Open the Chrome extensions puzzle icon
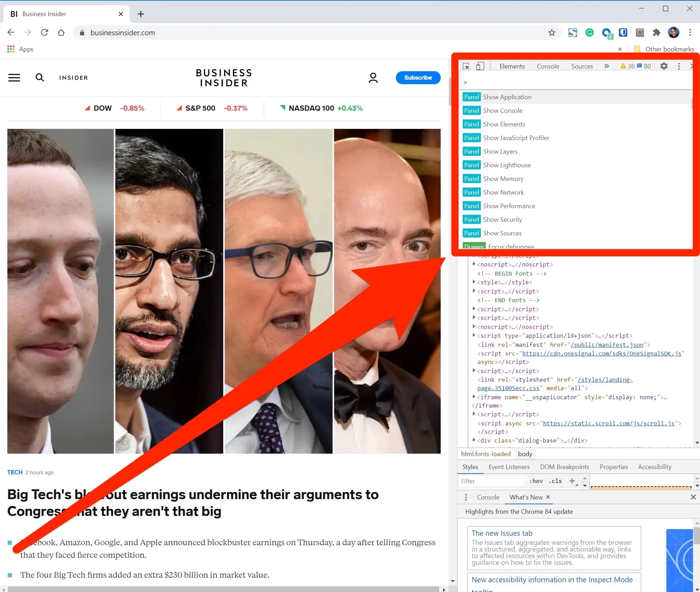The height and width of the screenshot is (592, 700). 656,33
